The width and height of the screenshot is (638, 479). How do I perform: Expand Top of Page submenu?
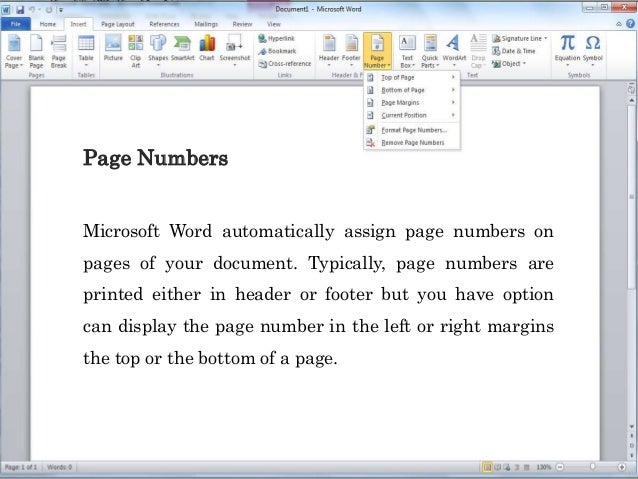point(412,77)
